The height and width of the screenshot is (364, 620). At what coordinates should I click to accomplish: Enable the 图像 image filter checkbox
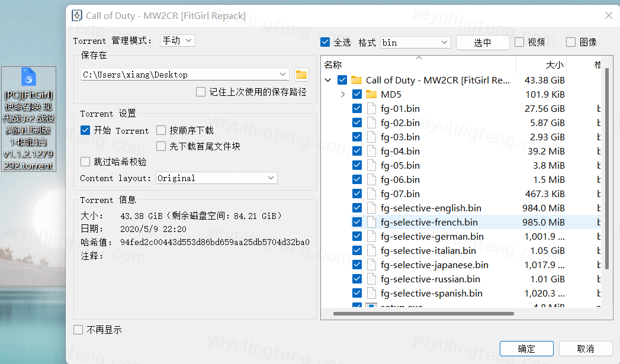click(571, 42)
